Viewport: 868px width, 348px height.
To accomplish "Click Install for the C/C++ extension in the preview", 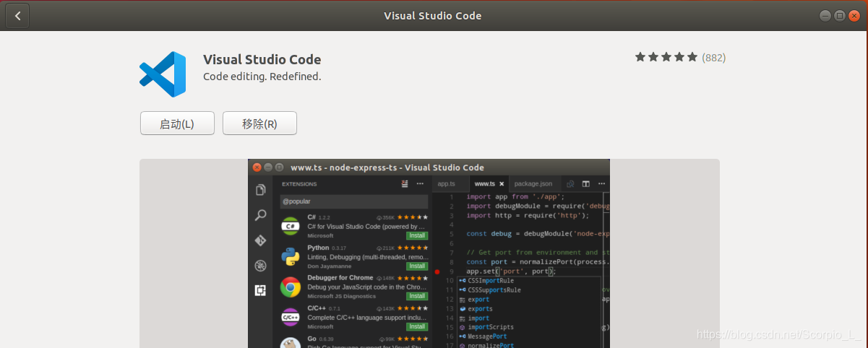I will coord(417,326).
